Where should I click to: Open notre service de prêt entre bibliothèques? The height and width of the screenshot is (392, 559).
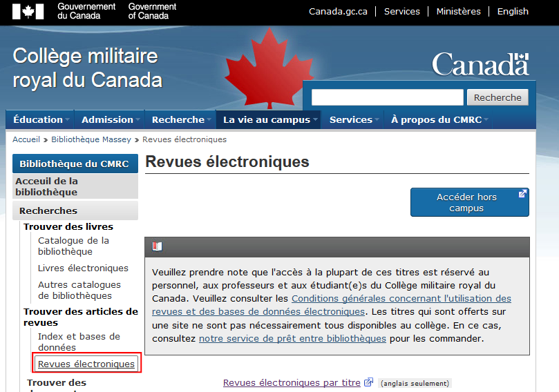[292, 338]
